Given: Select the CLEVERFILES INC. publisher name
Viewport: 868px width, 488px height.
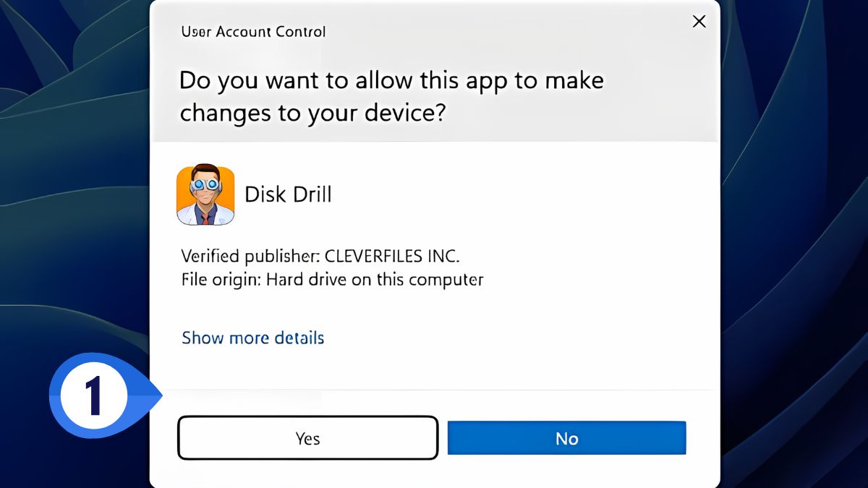Looking at the screenshot, I should pos(392,256).
